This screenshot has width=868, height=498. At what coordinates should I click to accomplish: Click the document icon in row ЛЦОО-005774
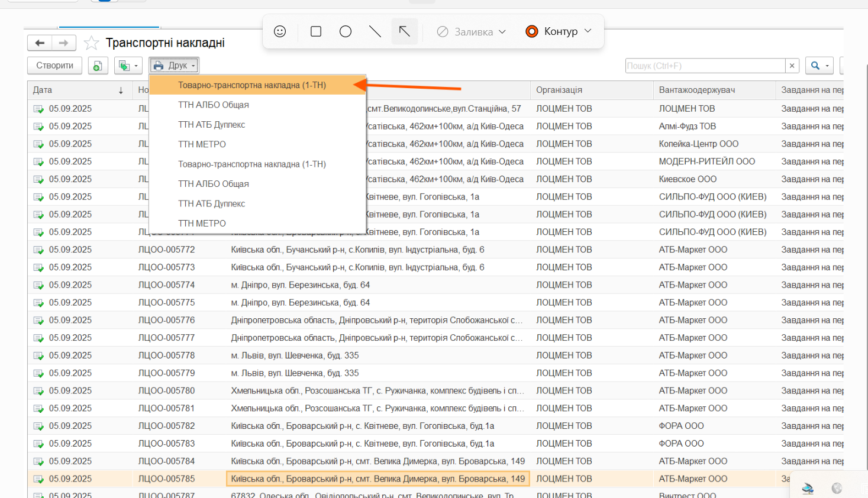coord(38,286)
